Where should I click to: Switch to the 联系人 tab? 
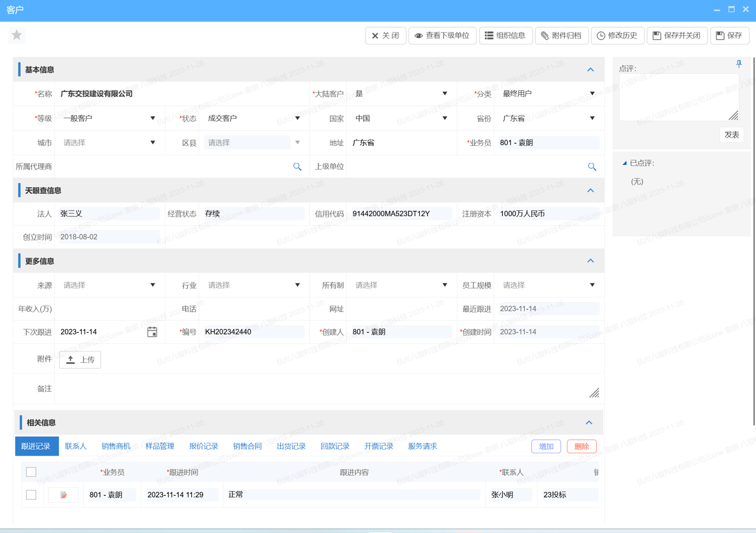(x=75, y=446)
